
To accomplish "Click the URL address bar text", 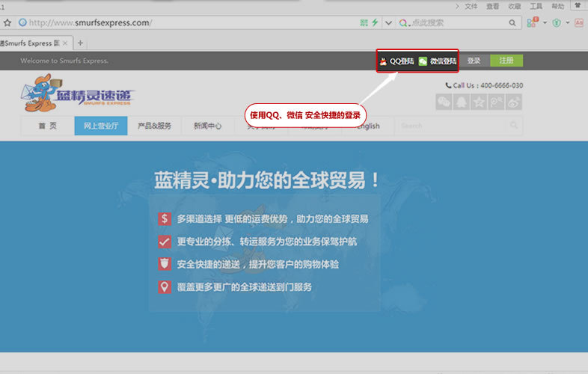I will 91,23.
